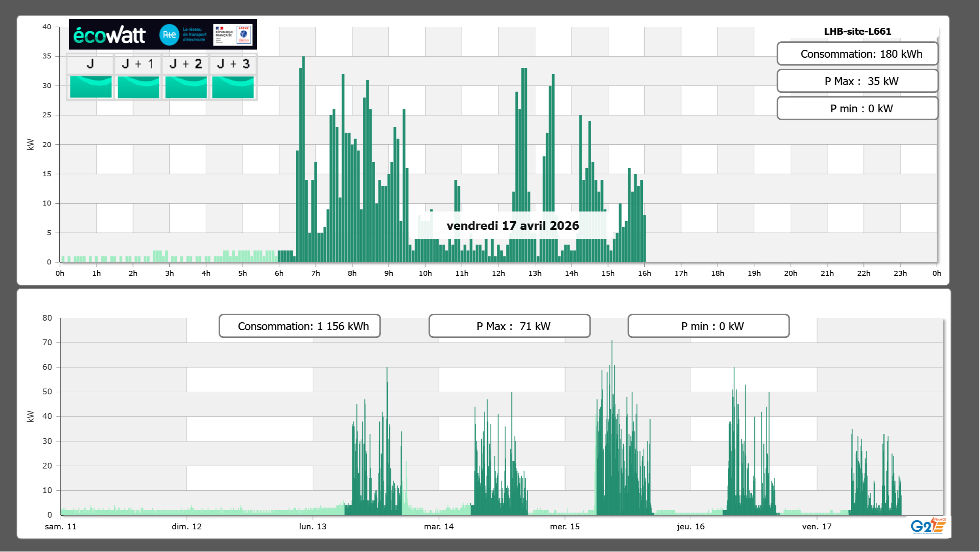Image resolution: width=980 pixels, height=552 pixels.
Task: Click the vendredi 17 avril 2026 label
Action: (512, 225)
